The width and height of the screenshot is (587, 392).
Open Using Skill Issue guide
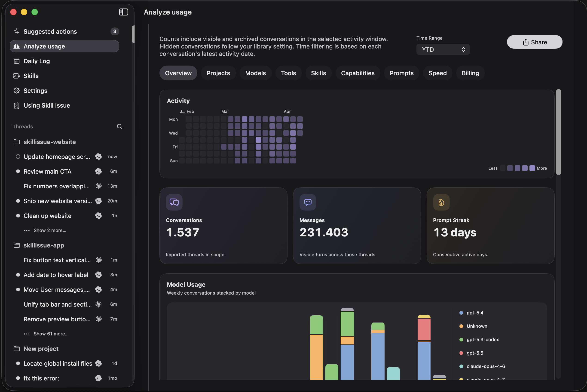[64, 105]
